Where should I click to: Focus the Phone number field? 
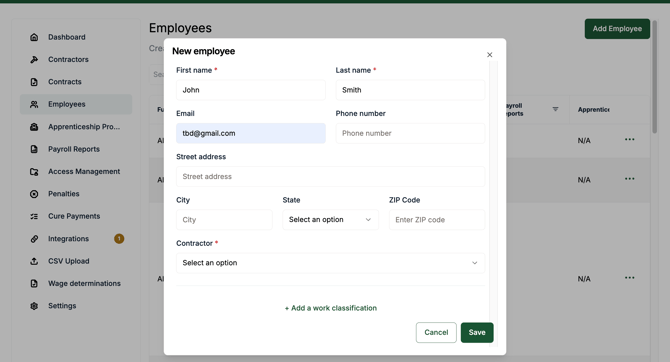[410, 133]
